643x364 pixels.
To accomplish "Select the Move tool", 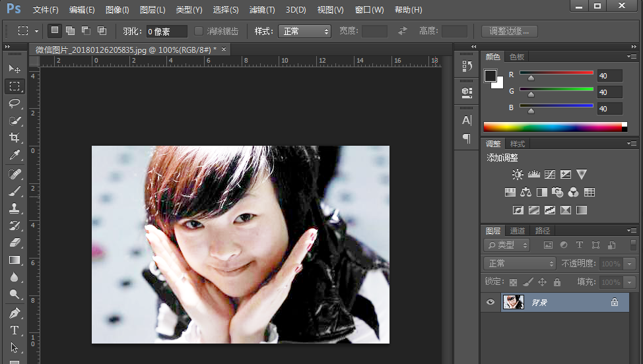I will tap(14, 69).
